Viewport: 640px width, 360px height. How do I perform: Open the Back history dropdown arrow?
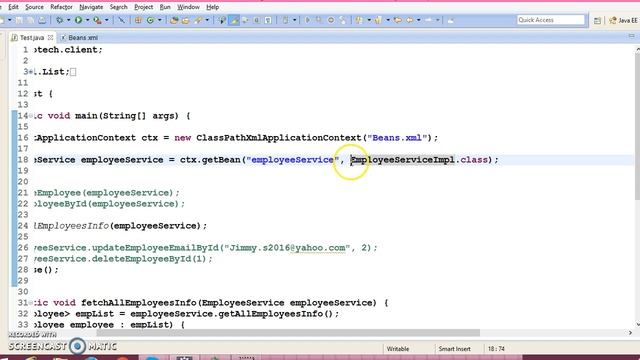point(418,20)
